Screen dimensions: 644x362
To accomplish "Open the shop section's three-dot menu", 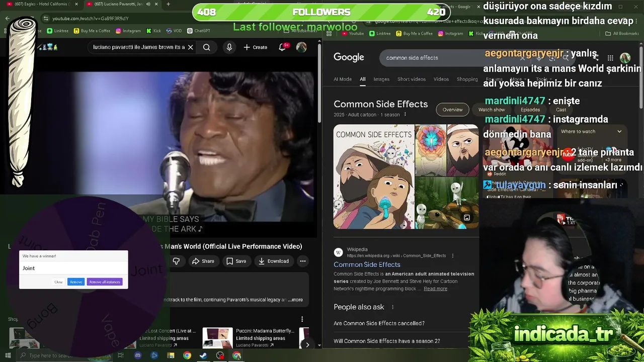I will point(302,319).
